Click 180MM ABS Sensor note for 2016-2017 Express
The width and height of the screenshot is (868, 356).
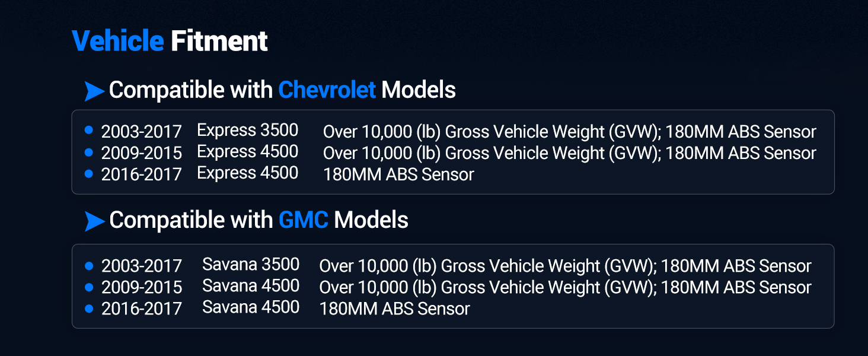pos(398,174)
